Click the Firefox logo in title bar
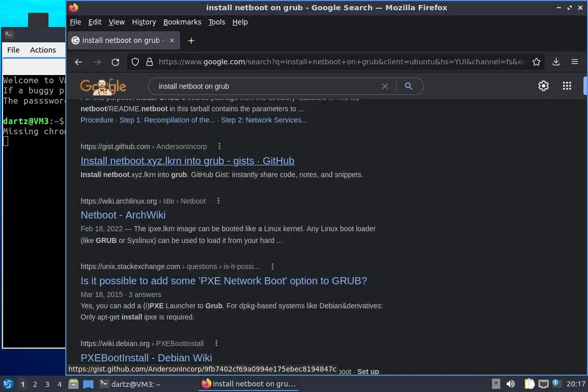Screen dimensions: 588x392 click(x=73, y=8)
